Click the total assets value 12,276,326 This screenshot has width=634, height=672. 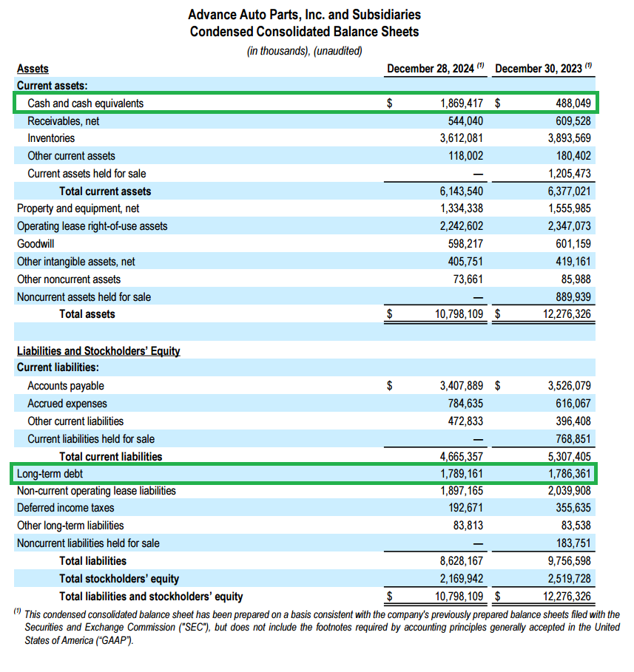point(567,314)
